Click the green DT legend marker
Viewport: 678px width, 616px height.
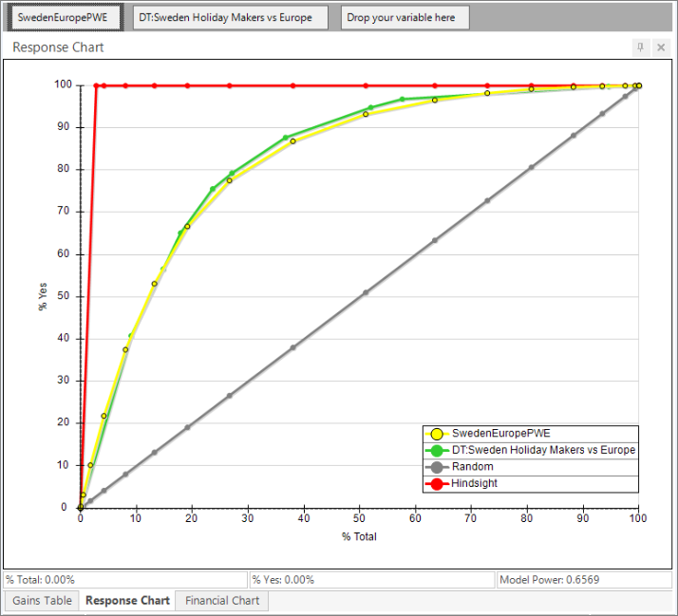(x=437, y=451)
